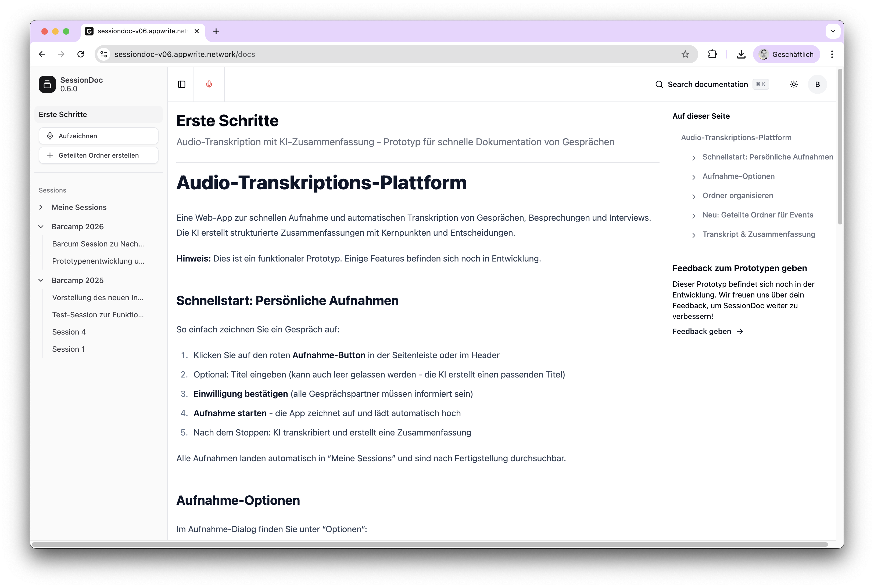Image resolution: width=874 pixels, height=588 pixels.
Task: Open the Geschäftlich browser profile
Action: (787, 54)
